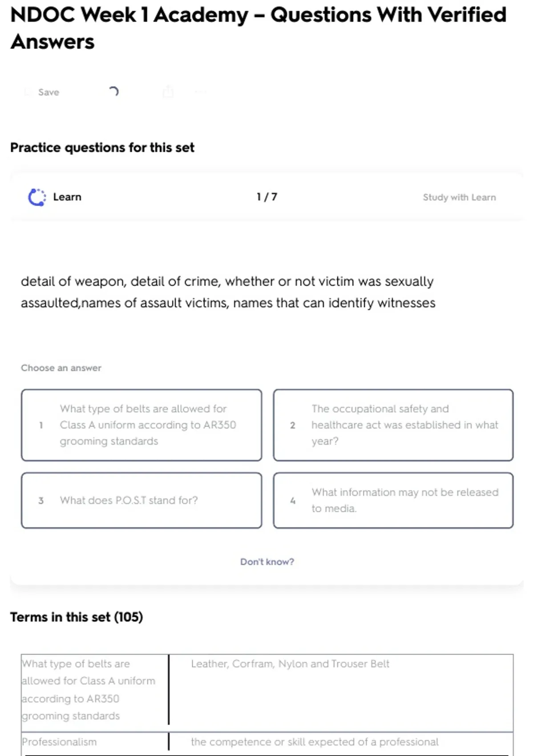Click the Don't know? link
This screenshot has height=756, width=534.
(x=267, y=562)
